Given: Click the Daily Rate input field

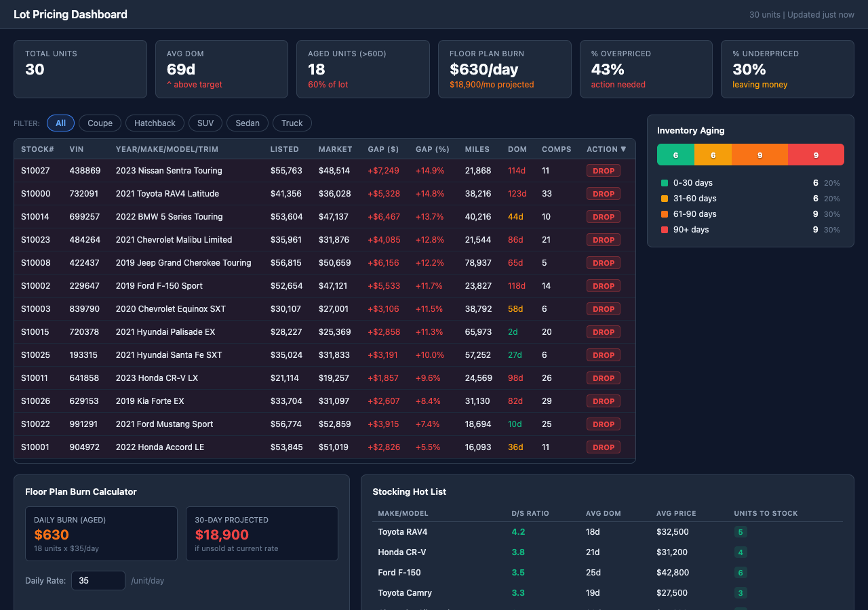Looking at the screenshot, I should [x=98, y=580].
